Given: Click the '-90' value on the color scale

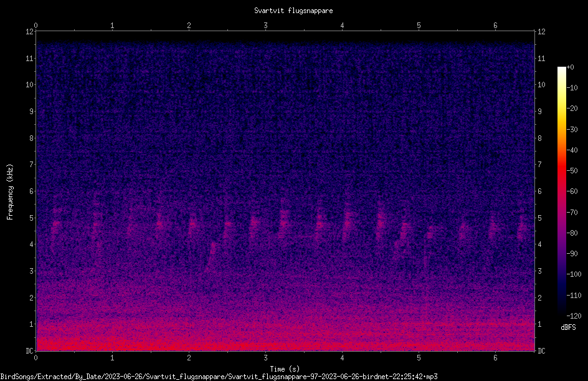Looking at the screenshot, I should [x=572, y=254].
